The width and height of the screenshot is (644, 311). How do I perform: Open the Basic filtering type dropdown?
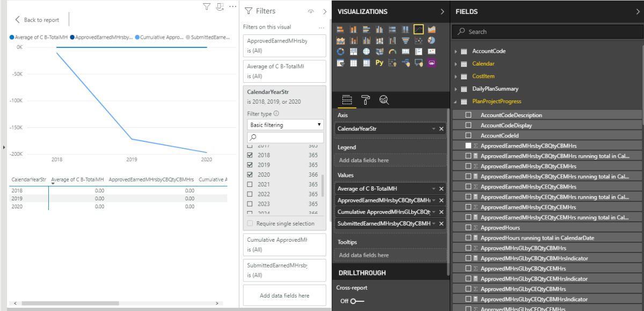(x=286, y=125)
